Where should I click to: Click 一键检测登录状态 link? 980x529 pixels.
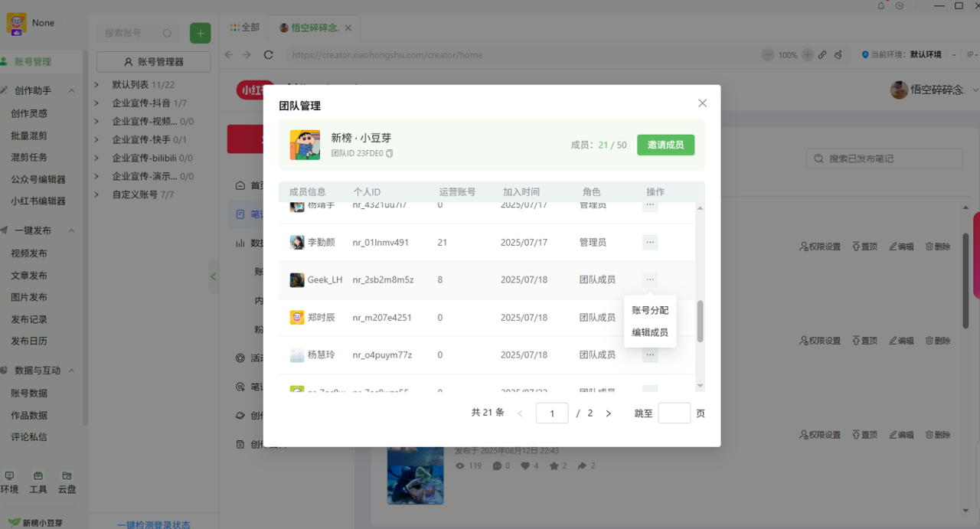(x=153, y=524)
